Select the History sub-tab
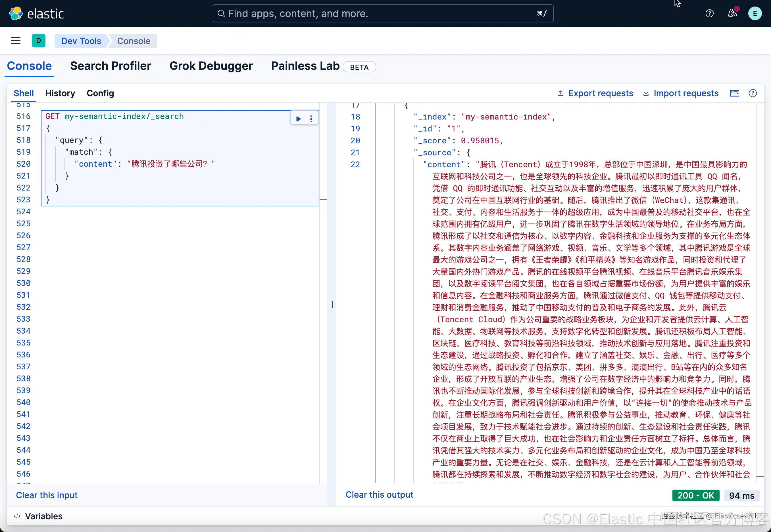The height and width of the screenshot is (532, 771). tap(60, 93)
